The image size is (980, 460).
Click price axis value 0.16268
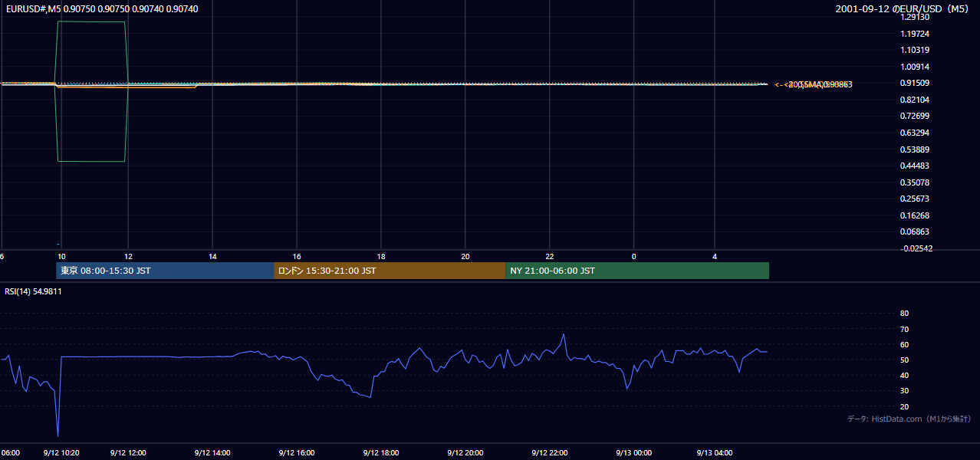point(915,215)
